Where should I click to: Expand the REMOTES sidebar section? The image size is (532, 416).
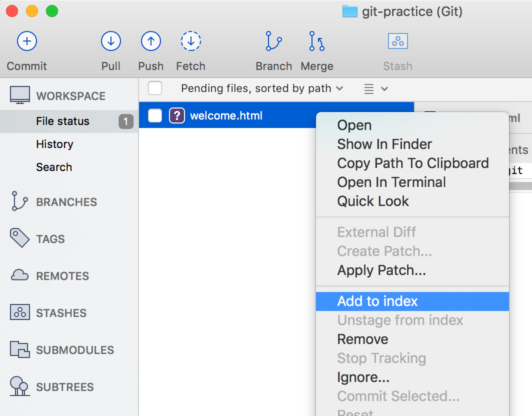62,276
